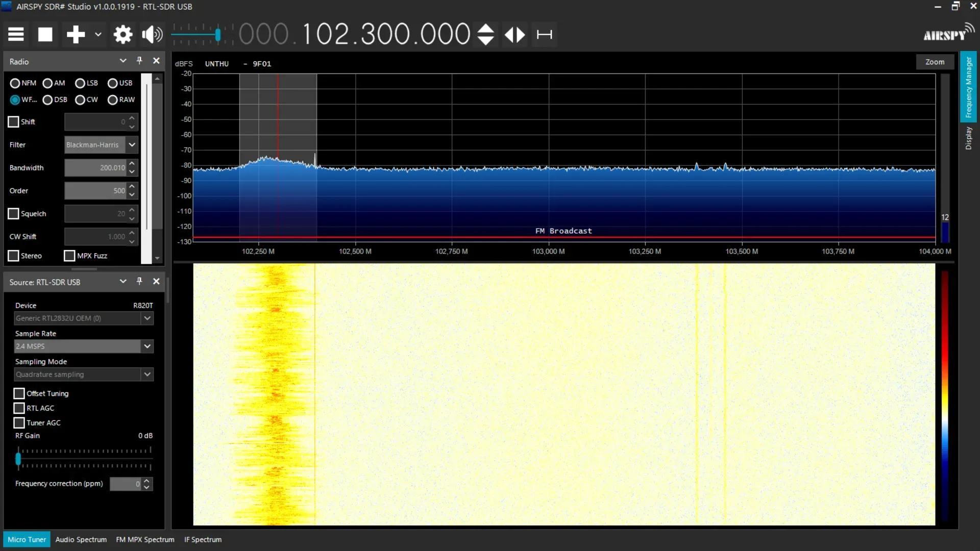
Task: Click the Stop playback icon
Action: click(x=45, y=34)
